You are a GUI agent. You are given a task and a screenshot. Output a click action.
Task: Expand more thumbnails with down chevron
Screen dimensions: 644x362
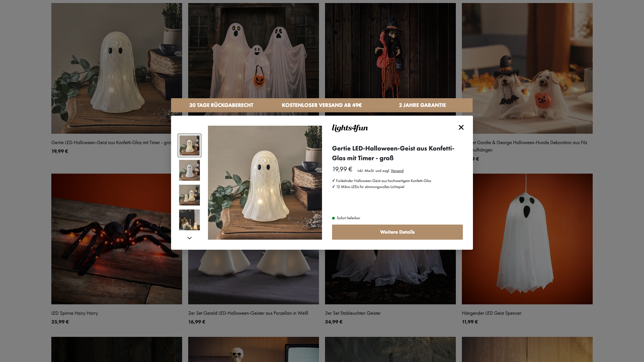coord(190,238)
